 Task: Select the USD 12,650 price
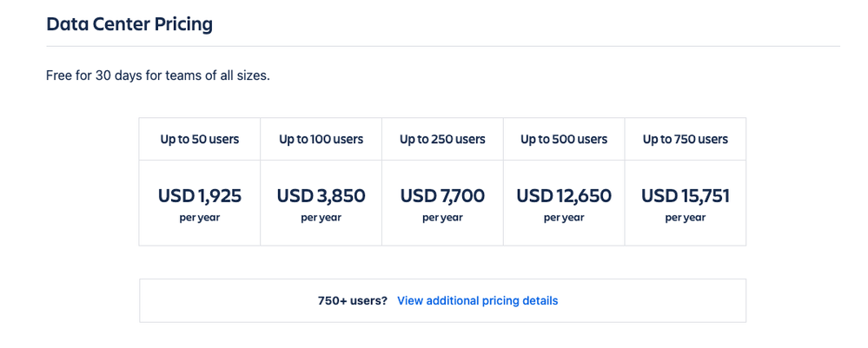pyautogui.click(x=564, y=196)
